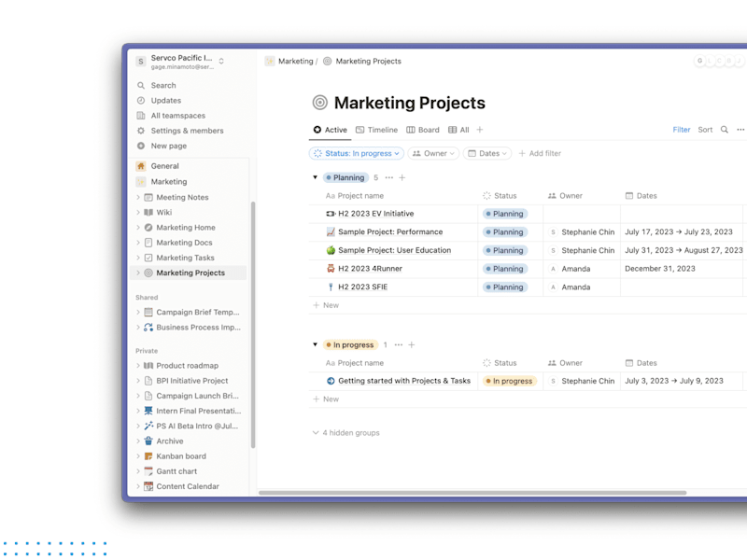
Task: Click the sidebar vertical scrollbar
Action: (253, 324)
